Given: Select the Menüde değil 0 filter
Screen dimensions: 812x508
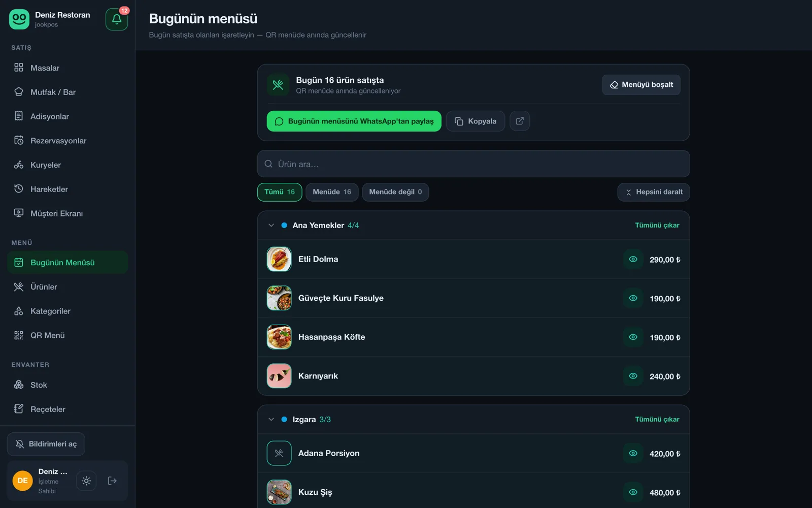Looking at the screenshot, I should (395, 192).
